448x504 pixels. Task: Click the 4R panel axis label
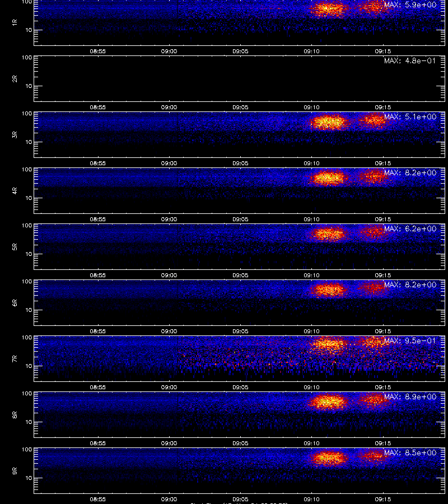click(x=15, y=190)
